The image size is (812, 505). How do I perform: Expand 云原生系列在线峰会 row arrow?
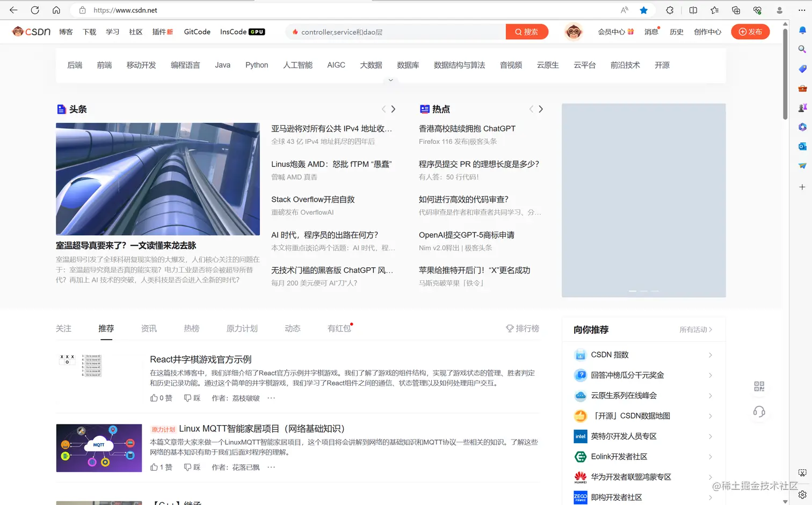pos(711,396)
